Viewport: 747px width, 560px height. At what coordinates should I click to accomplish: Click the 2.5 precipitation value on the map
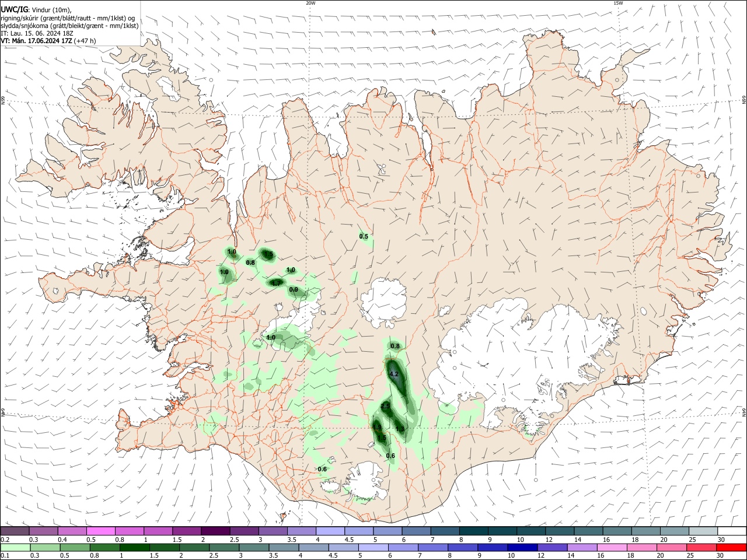tap(385, 406)
